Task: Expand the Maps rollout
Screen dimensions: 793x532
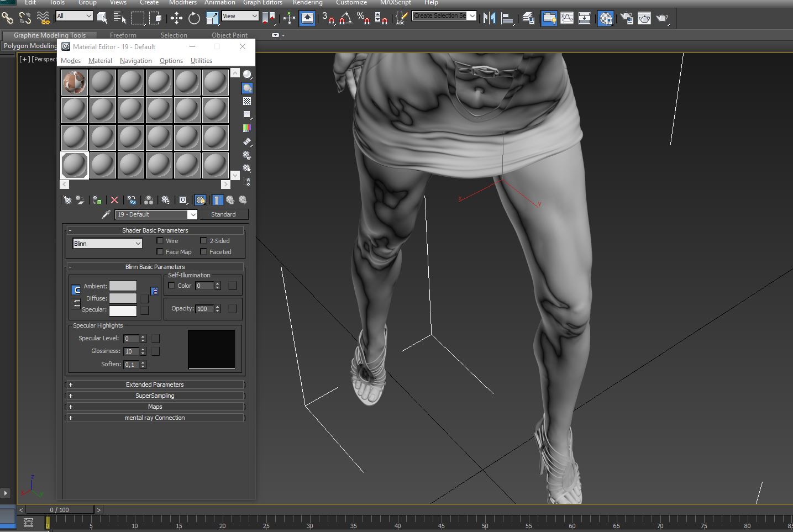Action: pyautogui.click(x=155, y=407)
